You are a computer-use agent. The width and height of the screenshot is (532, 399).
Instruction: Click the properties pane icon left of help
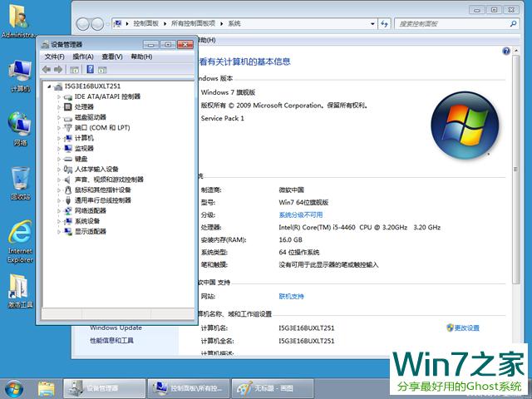[x=74, y=70]
